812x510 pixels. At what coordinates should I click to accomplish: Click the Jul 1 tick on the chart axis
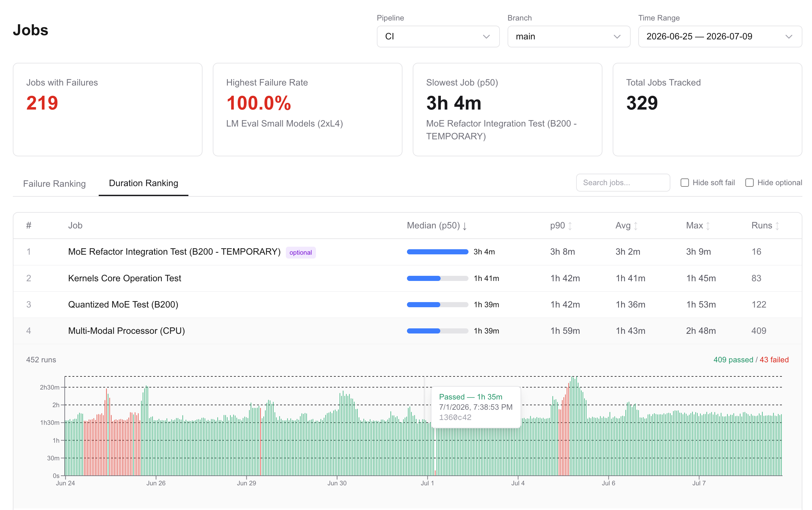(x=427, y=483)
